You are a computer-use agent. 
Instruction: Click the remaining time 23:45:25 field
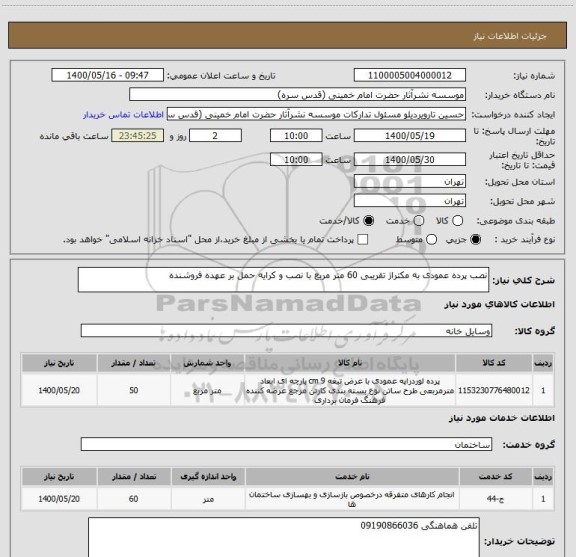(x=138, y=136)
